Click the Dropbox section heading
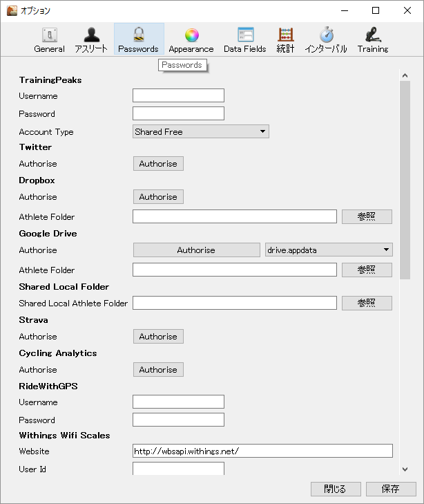This screenshot has height=504, width=424. (x=37, y=180)
